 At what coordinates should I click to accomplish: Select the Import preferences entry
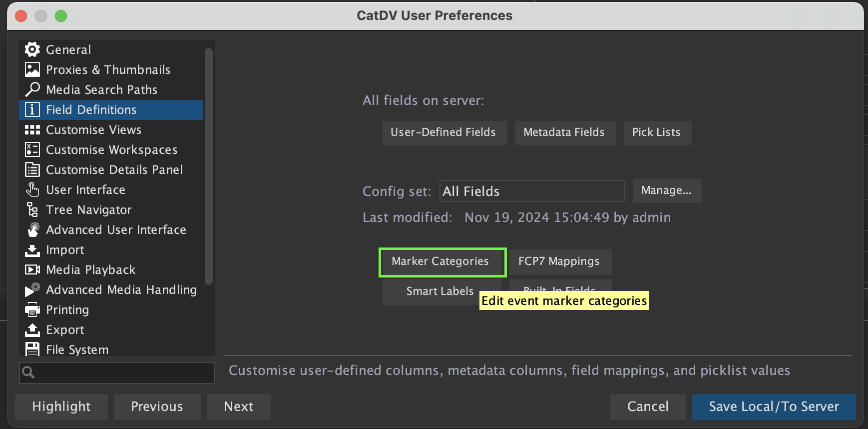pyautogui.click(x=111, y=249)
